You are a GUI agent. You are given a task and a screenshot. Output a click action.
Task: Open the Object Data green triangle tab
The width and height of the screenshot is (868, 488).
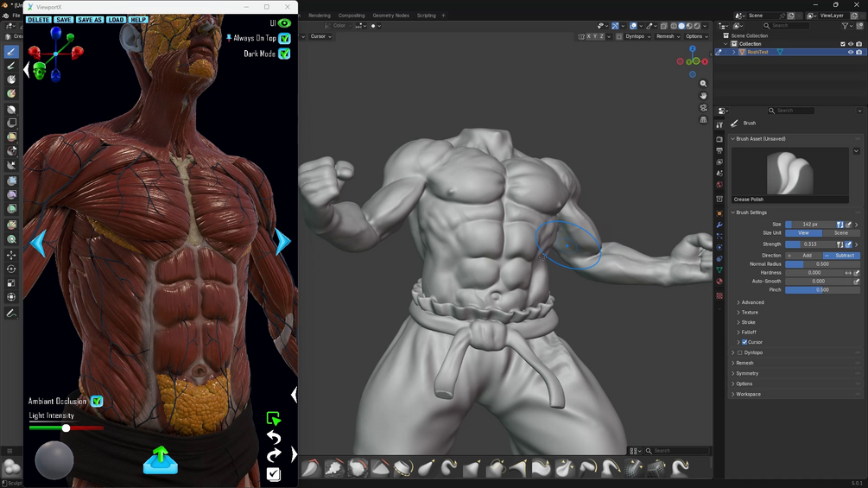tap(719, 269)
